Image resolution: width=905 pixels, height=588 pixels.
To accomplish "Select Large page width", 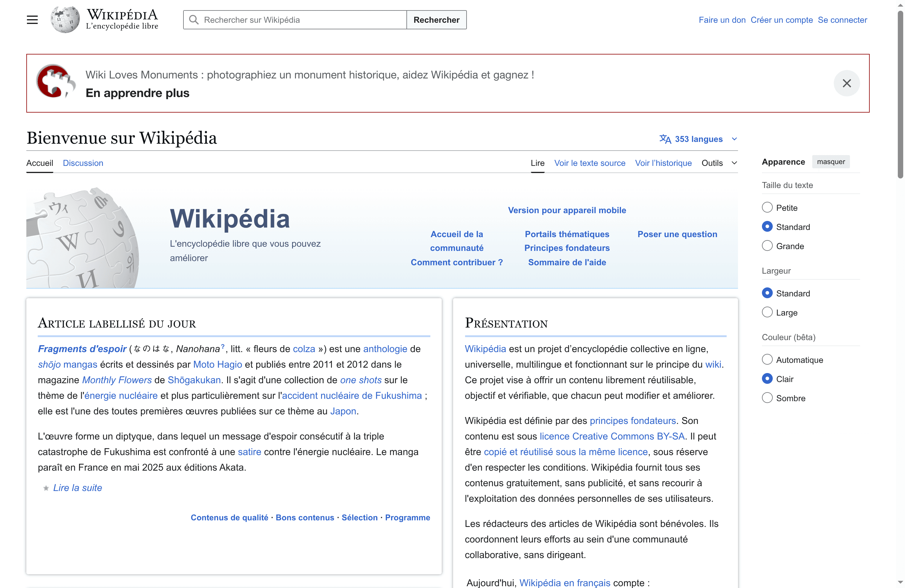I will click(767, 312).
